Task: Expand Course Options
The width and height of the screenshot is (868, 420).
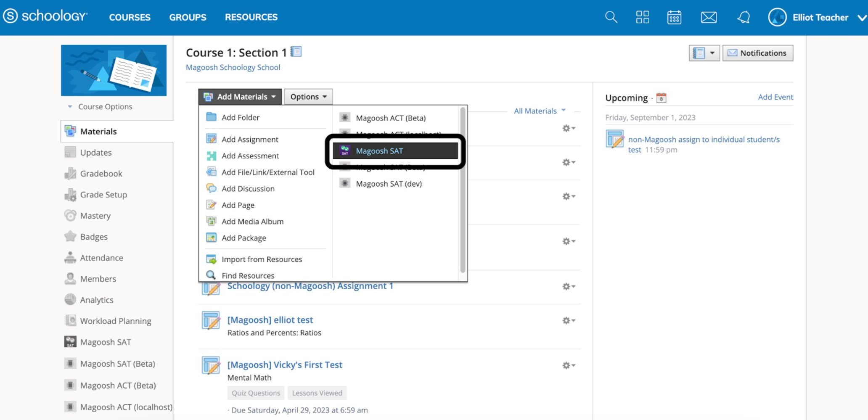Action: (101, 107)
